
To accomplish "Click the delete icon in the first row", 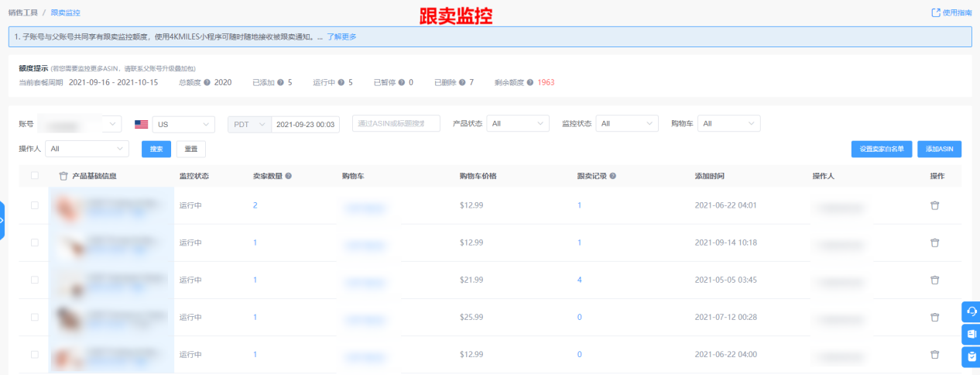I will click(934, 205).
